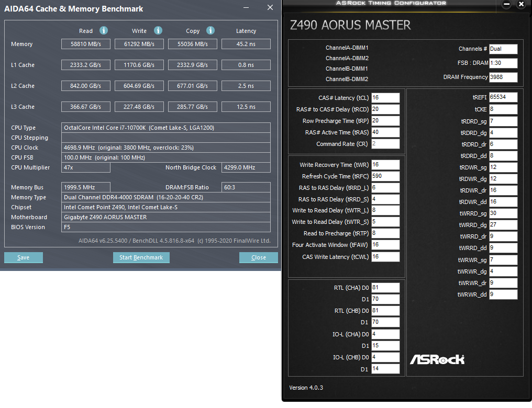The height and width of the screenshot is (408, 532).
Task: Minimize the ASRock Timing Configurator window
Action: click(506, 4)
